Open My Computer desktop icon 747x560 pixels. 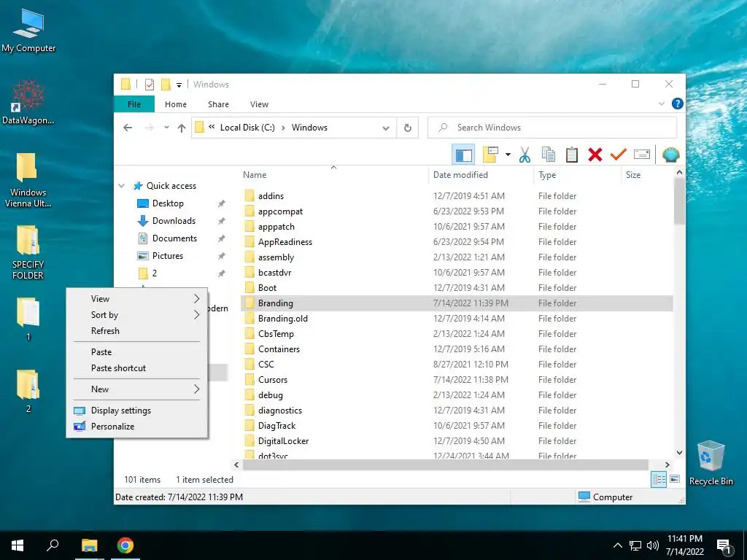pos(28,30)
